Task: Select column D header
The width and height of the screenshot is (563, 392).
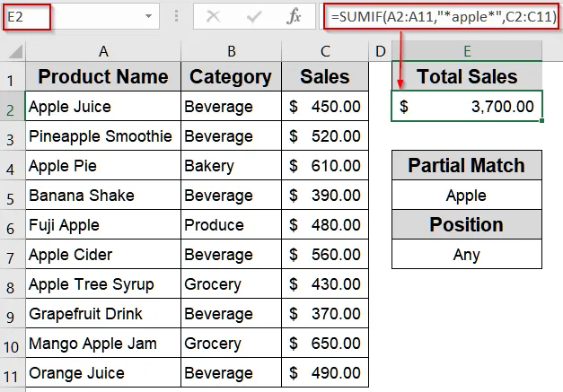Action: [380, 51]
